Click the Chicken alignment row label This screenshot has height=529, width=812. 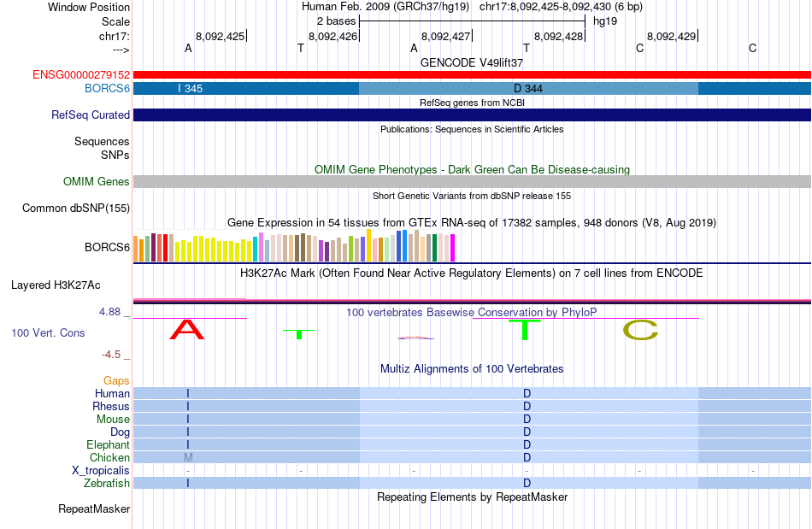pyautogui.click(x=109, y=457)
